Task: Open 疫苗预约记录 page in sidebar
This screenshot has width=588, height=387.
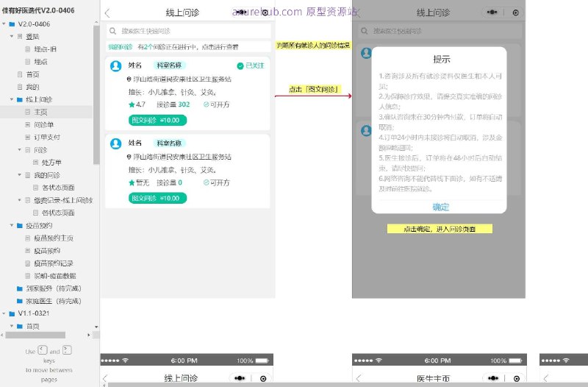Action: pyautogui.click(x=54, y=263)
